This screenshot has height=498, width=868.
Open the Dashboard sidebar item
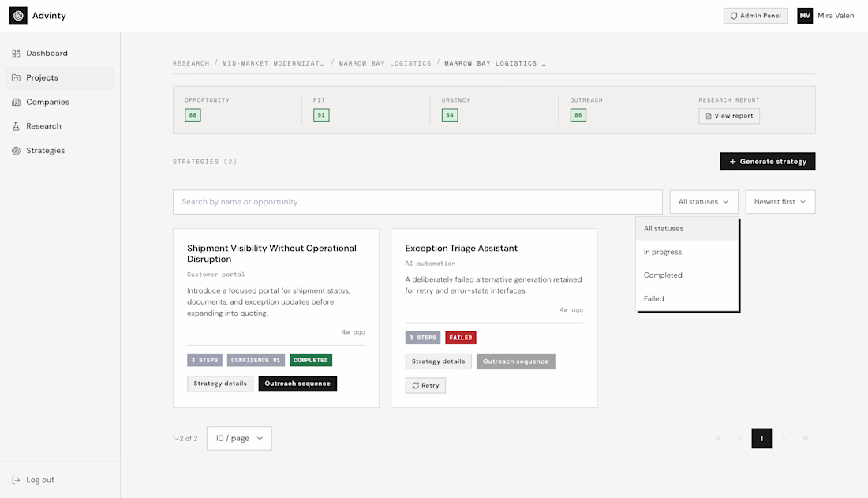[60, 53]
